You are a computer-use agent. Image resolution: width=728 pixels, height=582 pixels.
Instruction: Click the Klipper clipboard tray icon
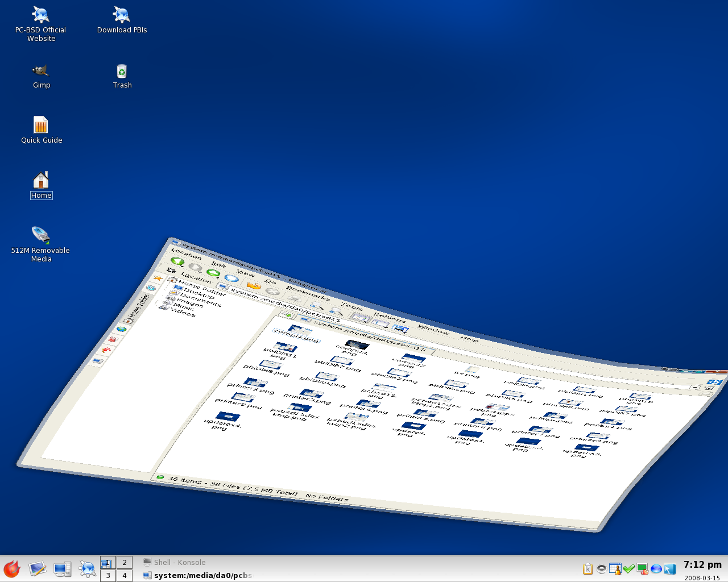click(x=588, y=569)
